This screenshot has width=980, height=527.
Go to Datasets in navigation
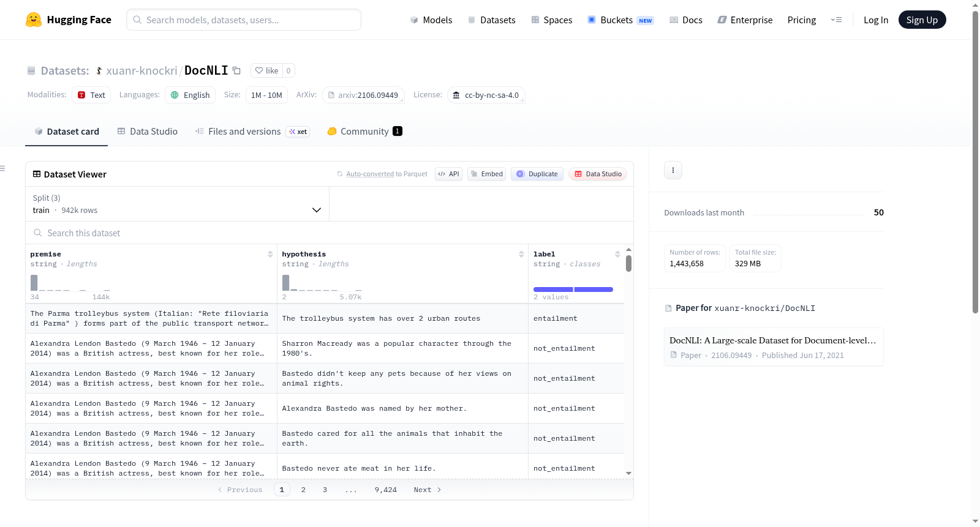[492, 20]
